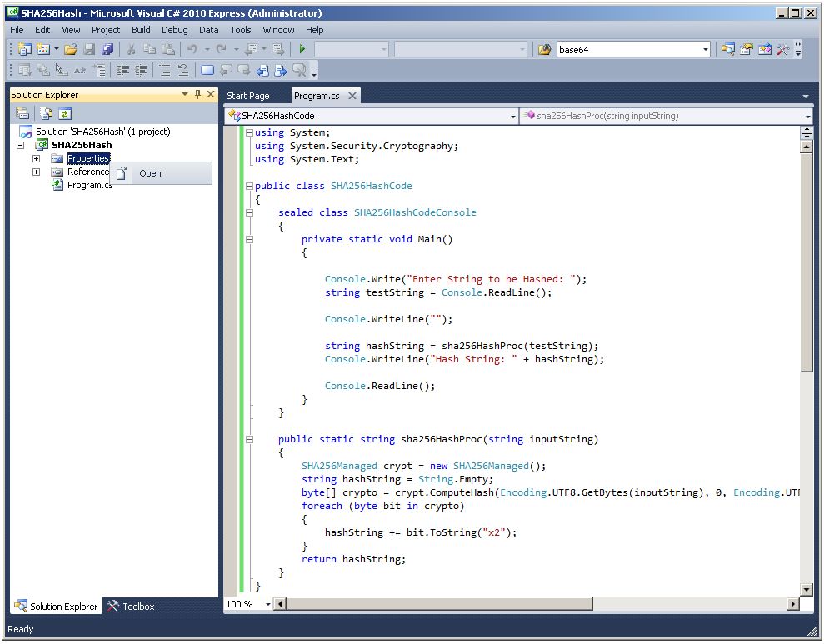Switch to the Toolbox panel tab
The image size is (824, 644).
click(131, 607)
